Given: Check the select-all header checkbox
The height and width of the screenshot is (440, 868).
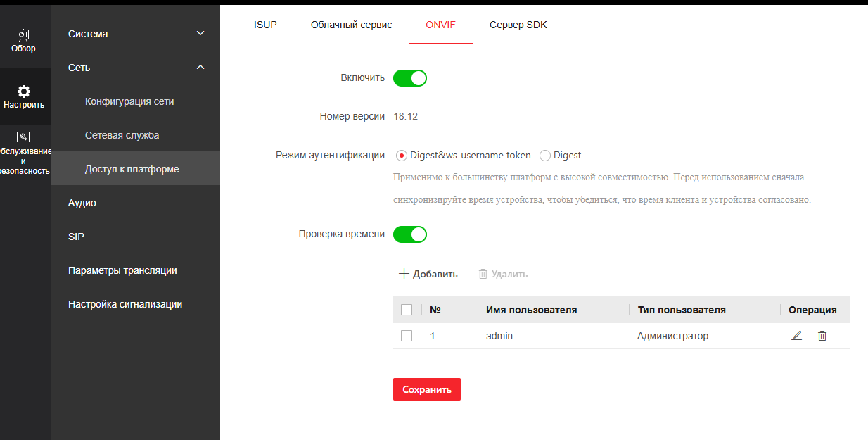Looking at the screenshot, I should [x=407, y=310].
